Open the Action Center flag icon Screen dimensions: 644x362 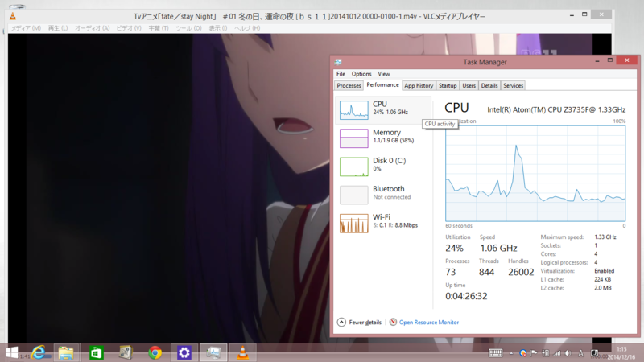534,353
